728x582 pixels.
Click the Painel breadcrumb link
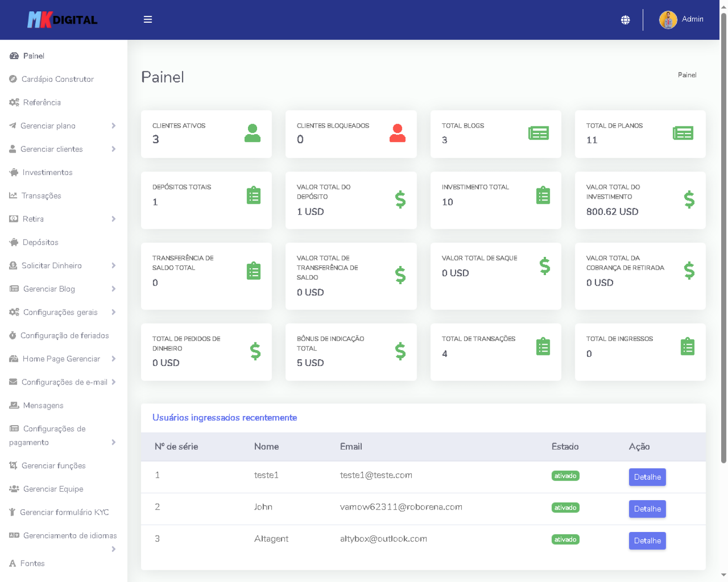(x=687, y=75)
